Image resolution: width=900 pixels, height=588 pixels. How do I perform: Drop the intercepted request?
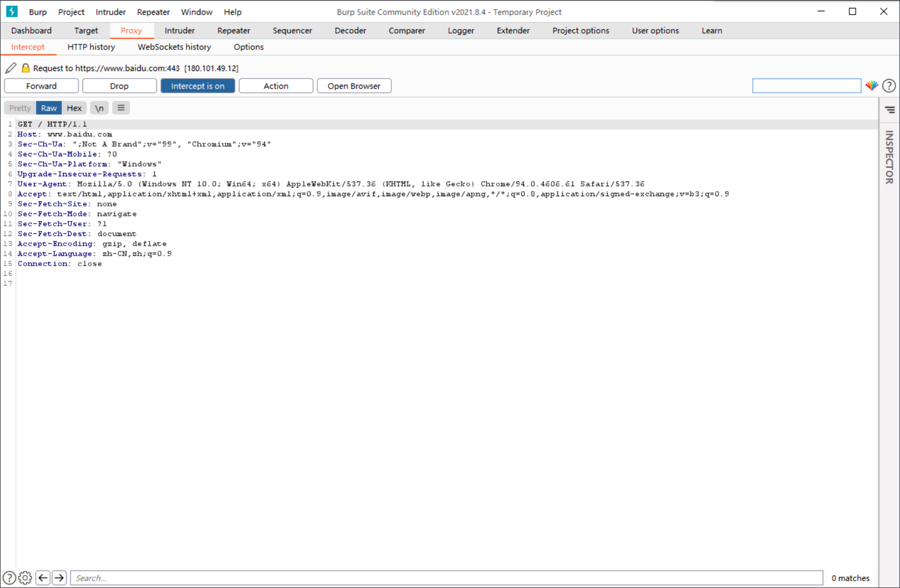tap(119, 86)
